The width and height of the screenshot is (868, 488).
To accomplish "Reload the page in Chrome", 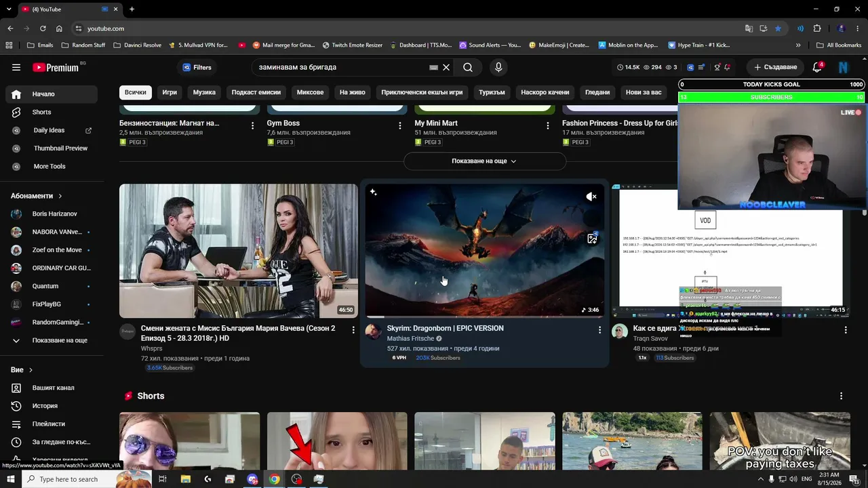I will (x=43, y=28).
